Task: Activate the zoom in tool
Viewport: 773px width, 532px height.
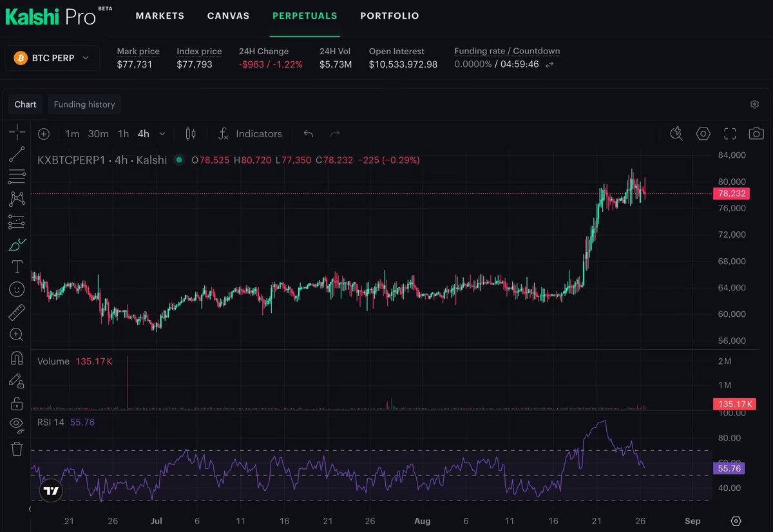Action: coord(17,334)
